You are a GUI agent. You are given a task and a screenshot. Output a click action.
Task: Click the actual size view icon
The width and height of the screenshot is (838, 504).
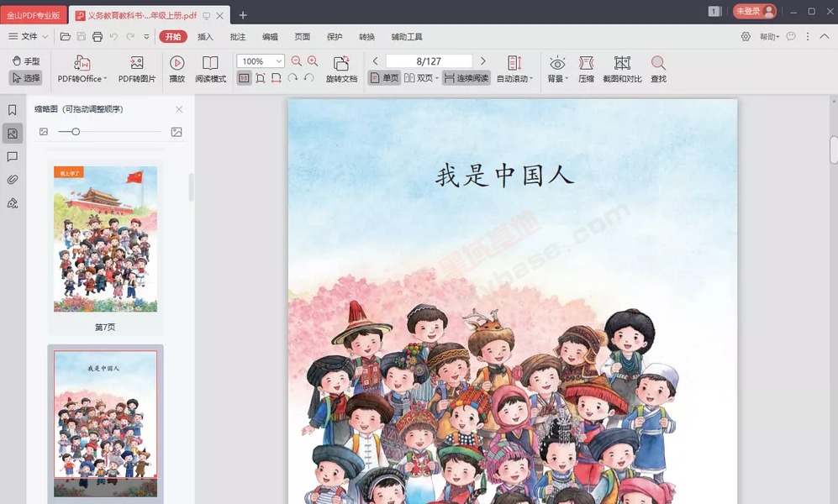click(x=245, y=78)
